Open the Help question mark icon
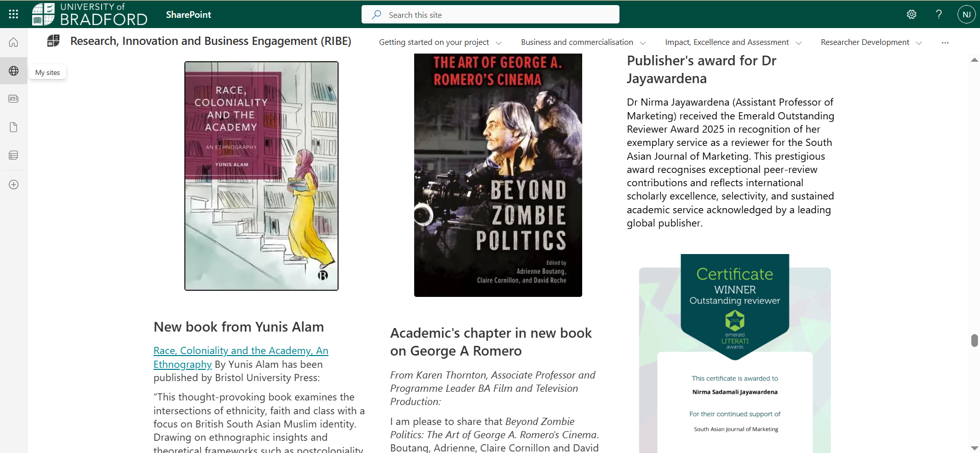This screenshot has height=453, width=980. (939, 14)
